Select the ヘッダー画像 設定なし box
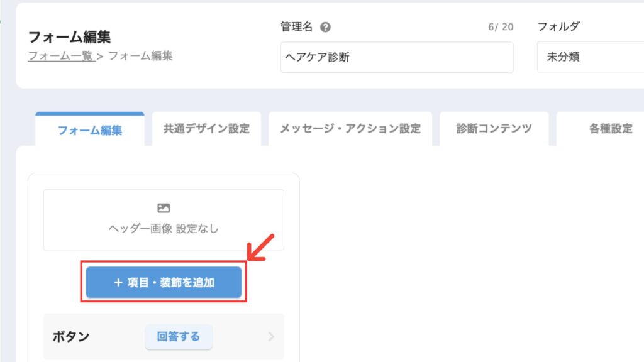644x362 pixels. click(164, 220)
